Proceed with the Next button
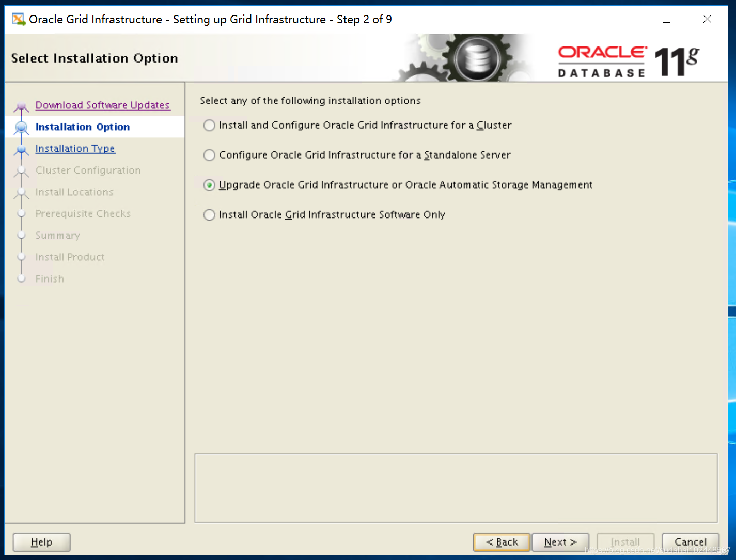The height and width of the screenshot is (560, 736). point(560,542)
